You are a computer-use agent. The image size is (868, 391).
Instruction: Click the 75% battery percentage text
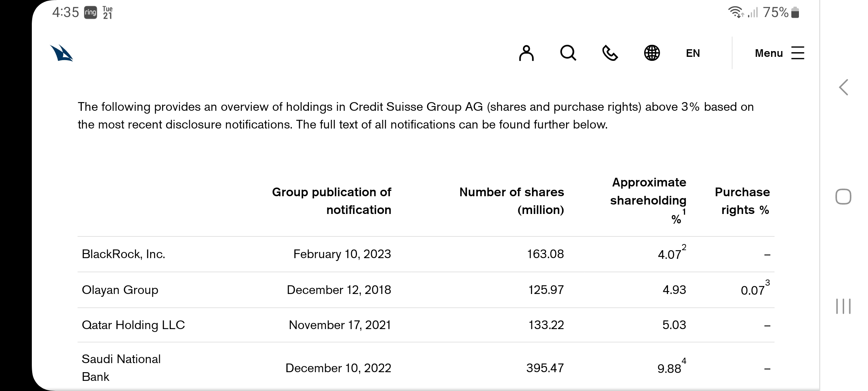[775, 13]
